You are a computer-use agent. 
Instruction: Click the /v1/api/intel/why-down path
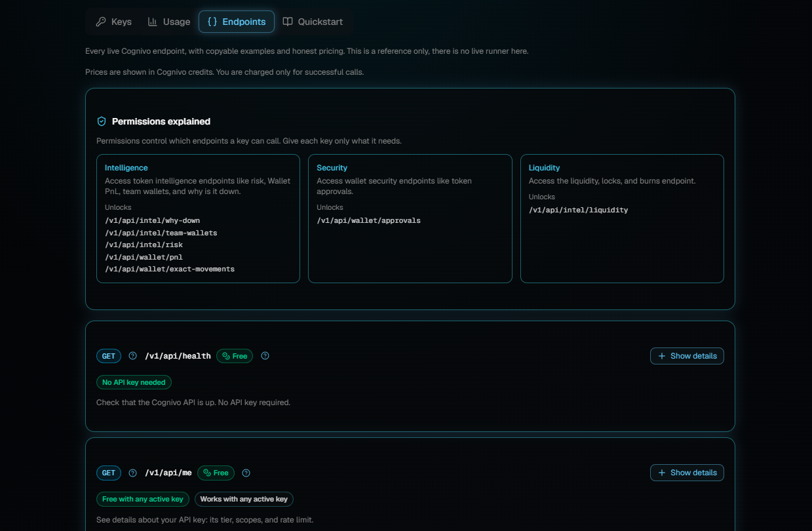coord(152,220)
